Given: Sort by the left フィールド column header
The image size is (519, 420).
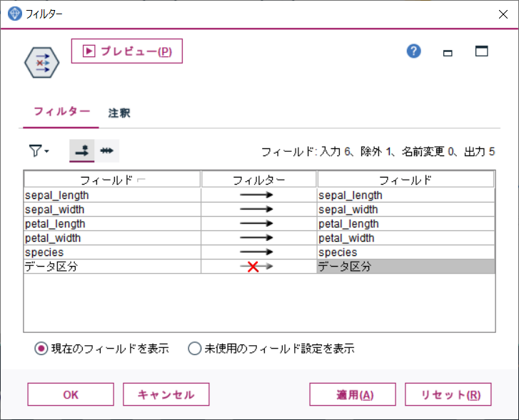Looking at the screenshot, I should point(112,180).
